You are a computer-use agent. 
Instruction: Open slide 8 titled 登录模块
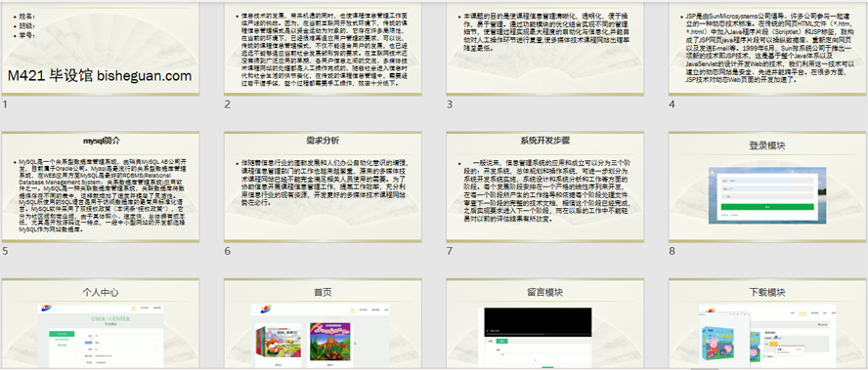click(767, 186)
